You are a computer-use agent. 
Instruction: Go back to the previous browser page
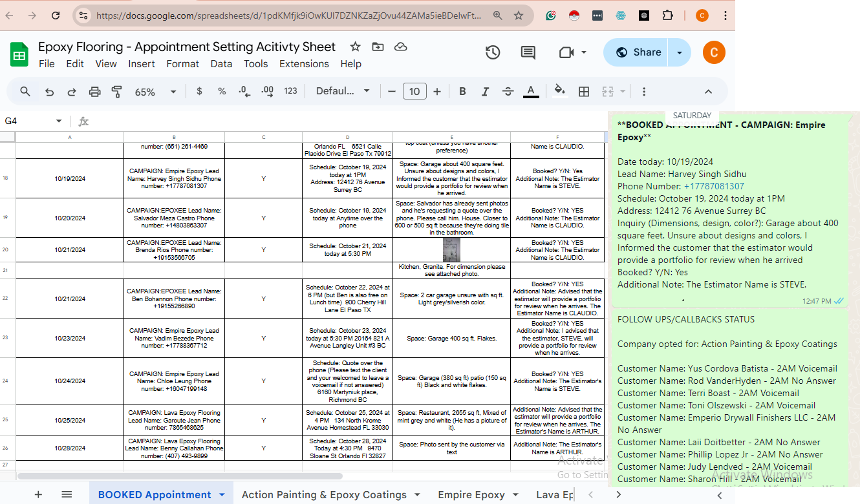click(x=10, y=16)
